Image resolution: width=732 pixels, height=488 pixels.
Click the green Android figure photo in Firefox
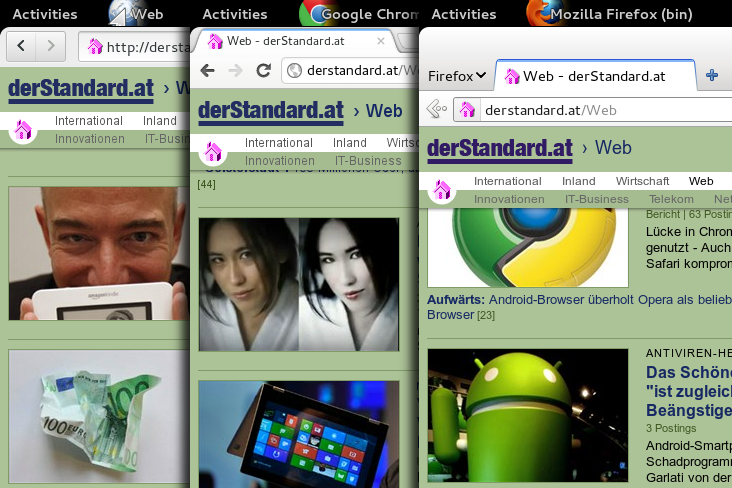(x=528, y=416)
